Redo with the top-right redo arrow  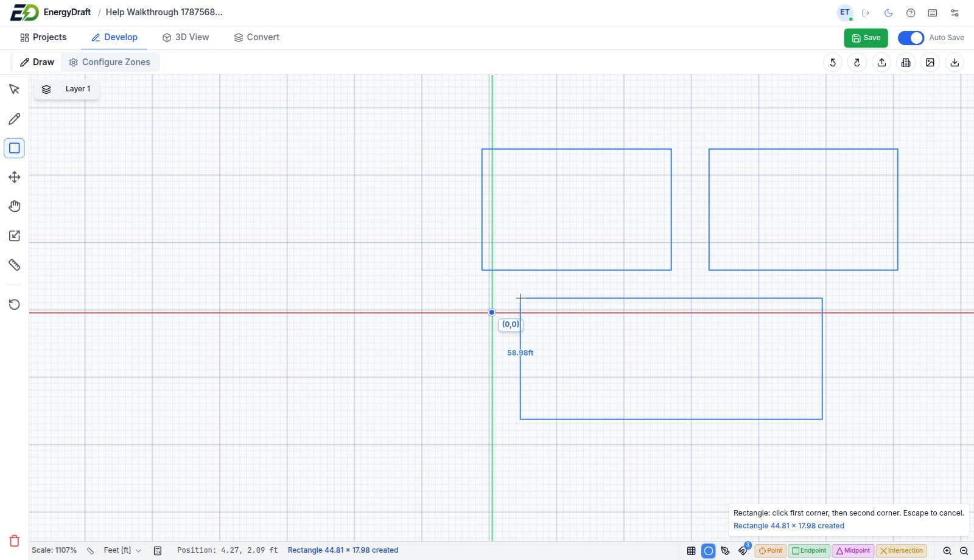[857, 62]
